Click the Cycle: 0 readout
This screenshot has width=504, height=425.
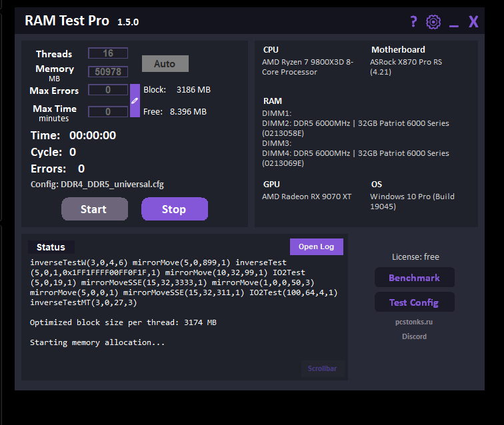[x=53, y=152]
